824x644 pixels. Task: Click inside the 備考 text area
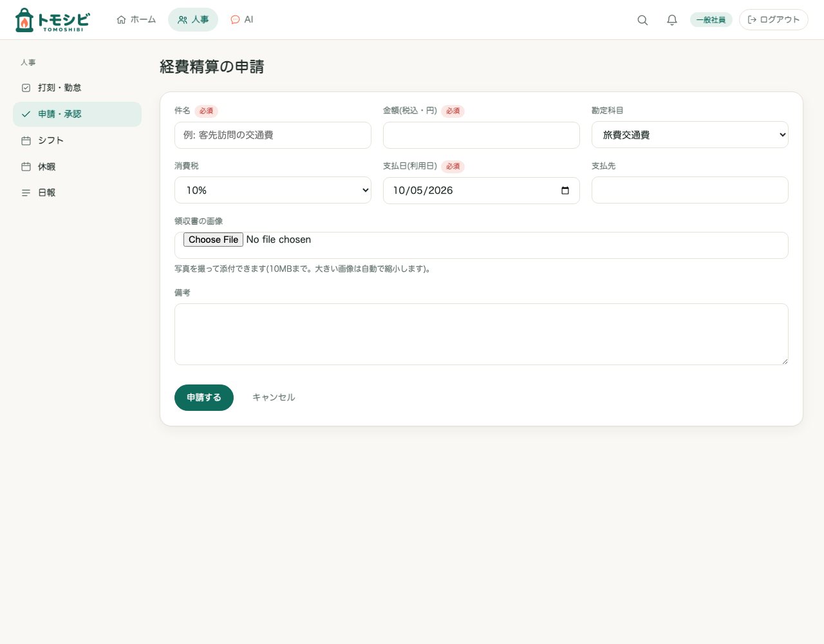pos(482,334)
